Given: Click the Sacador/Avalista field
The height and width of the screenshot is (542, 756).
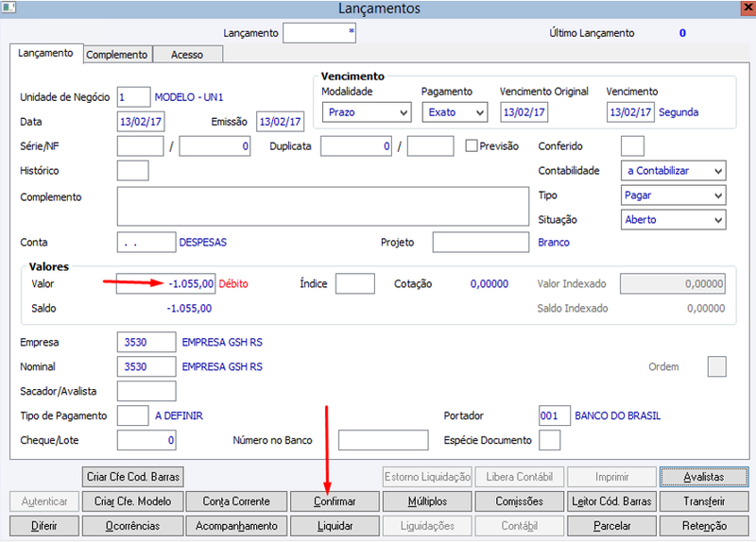Looking at the screenshot, I should [x=146, y=391].
